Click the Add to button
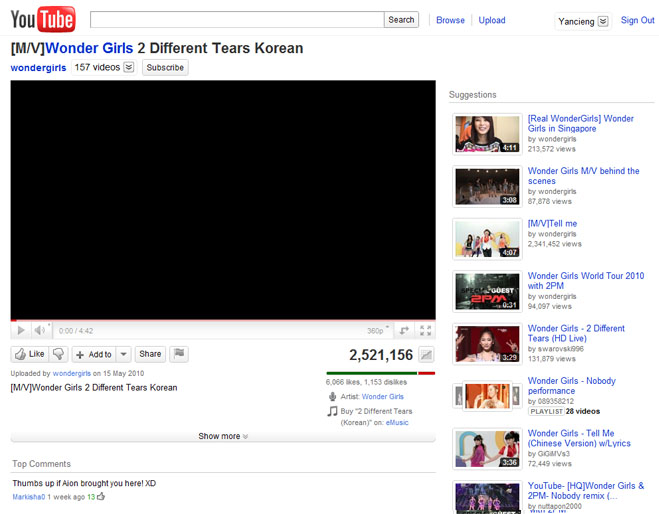 (x=94, y=354)
